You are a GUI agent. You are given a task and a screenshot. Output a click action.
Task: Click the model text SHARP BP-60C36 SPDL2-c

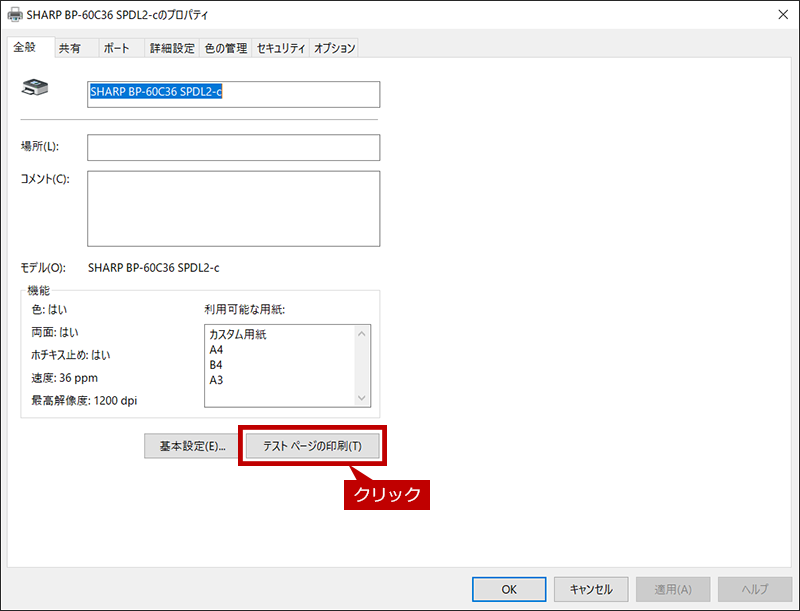tap(154, 268)
